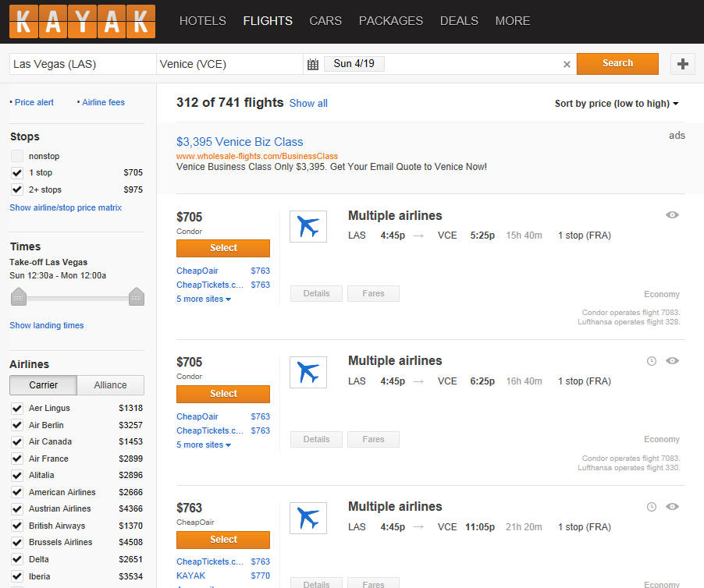Open Details for the 15h 40m flight
The height and width of the screenshot is (588, 704).
click(x=317, y=294)
